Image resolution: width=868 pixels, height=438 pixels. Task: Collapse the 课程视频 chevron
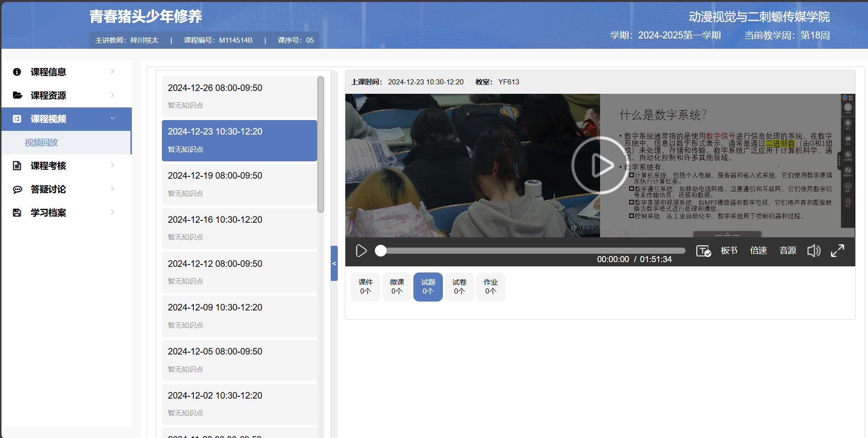pos(113,118)
